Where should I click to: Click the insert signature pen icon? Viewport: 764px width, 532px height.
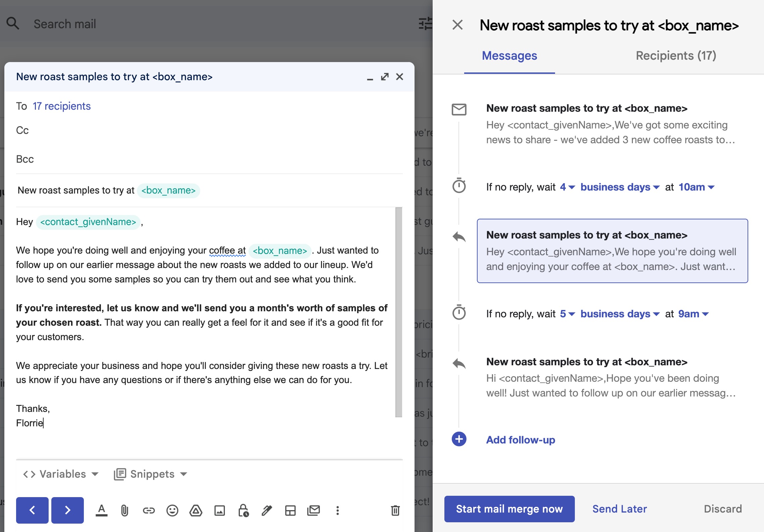pyautogui.click(x=267, y=511)
